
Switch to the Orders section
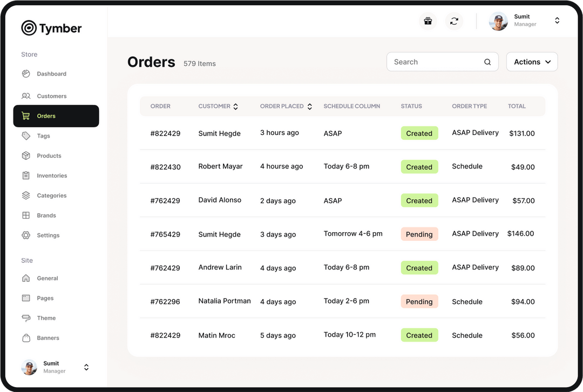(x=46, y=116)
